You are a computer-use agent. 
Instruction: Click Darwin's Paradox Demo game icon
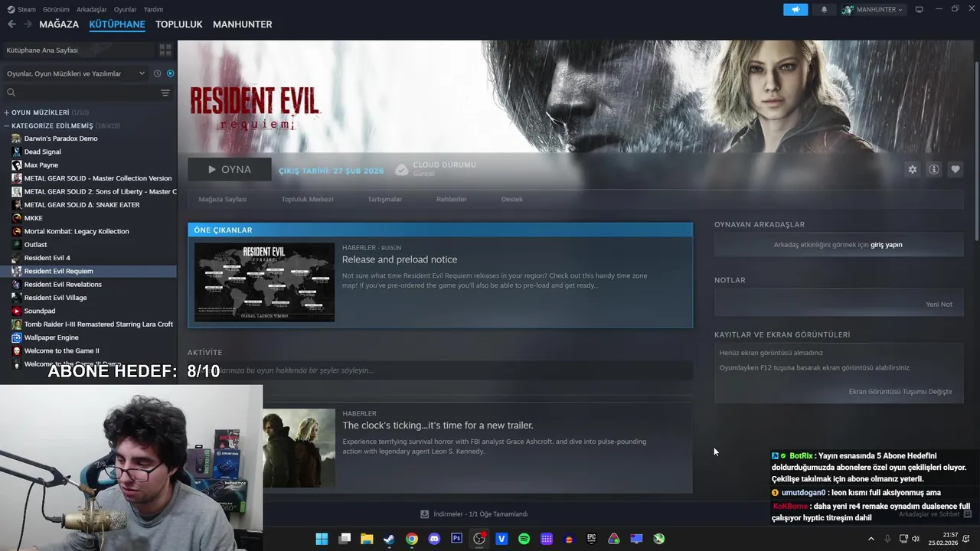17,139
